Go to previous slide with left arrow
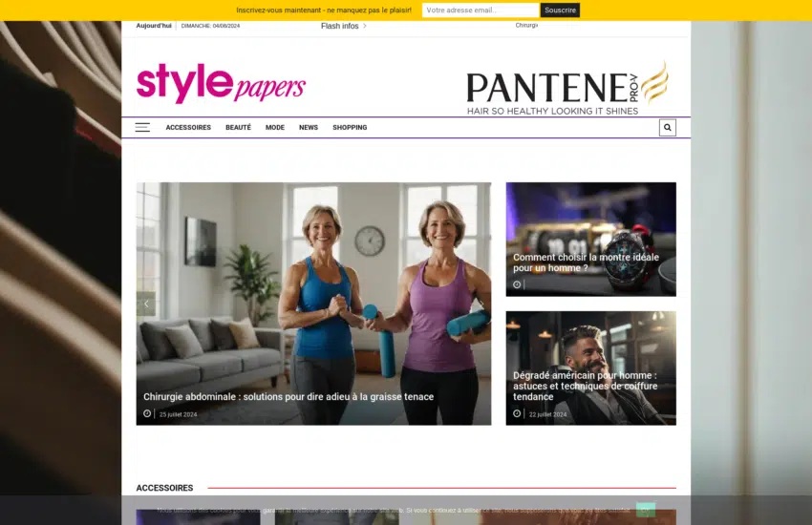812x525 pixels. pyautogui.click(x=146, y=304)
